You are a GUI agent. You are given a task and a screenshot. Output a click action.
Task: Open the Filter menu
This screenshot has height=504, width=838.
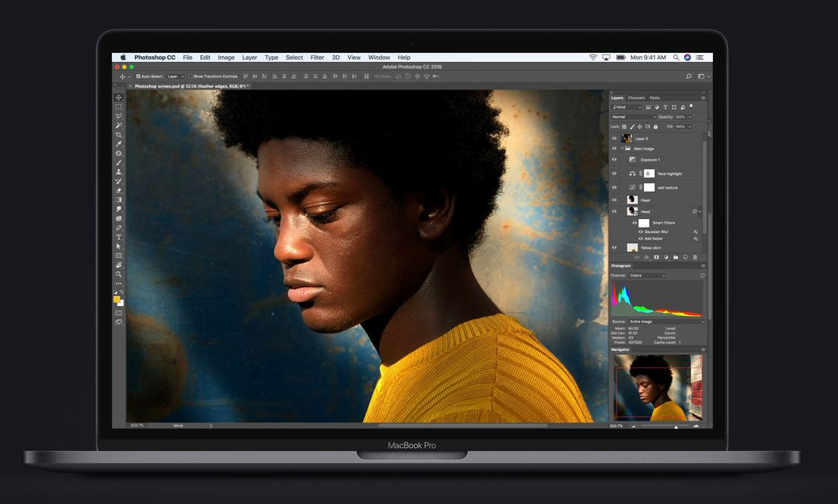[x=317, y=57]
